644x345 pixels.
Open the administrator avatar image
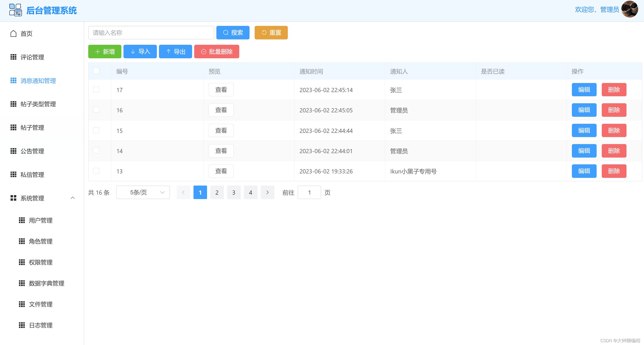tap(630, 9)
